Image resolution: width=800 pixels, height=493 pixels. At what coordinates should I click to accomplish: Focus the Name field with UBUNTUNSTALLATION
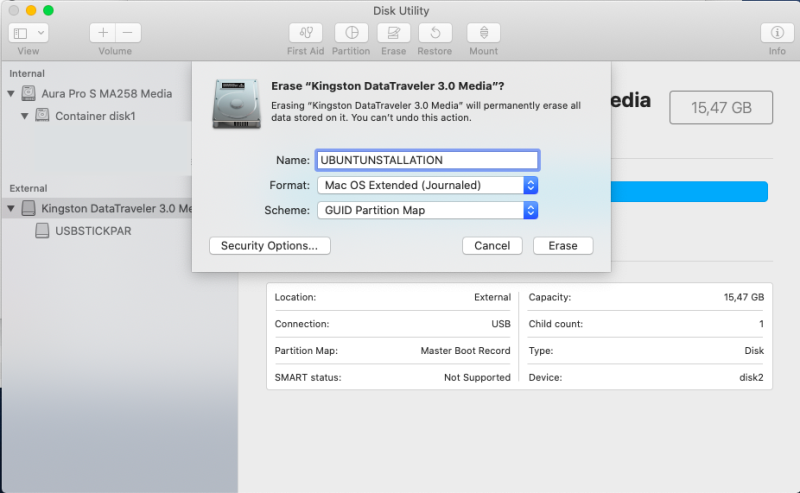coord(428,160)
